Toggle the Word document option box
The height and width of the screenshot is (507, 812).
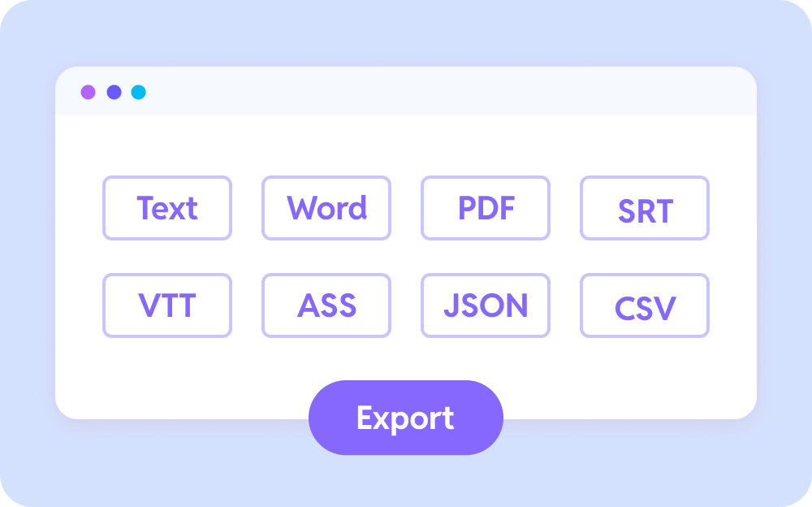pyautogui.click(x=326, y=208)
